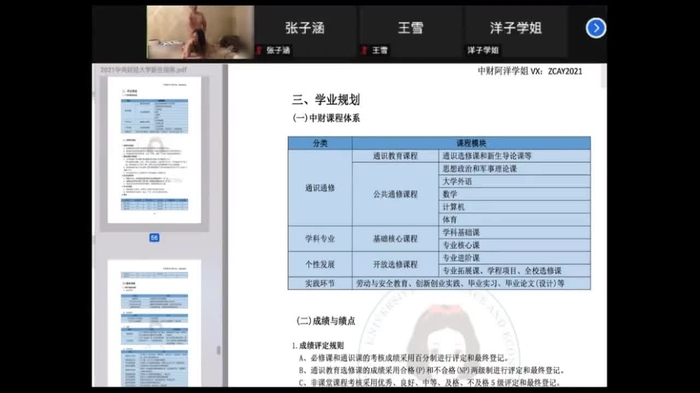Click the table header 课程模块
Image resolution: width=700 pixels, height=393 pixels.
tap(471, 143)
